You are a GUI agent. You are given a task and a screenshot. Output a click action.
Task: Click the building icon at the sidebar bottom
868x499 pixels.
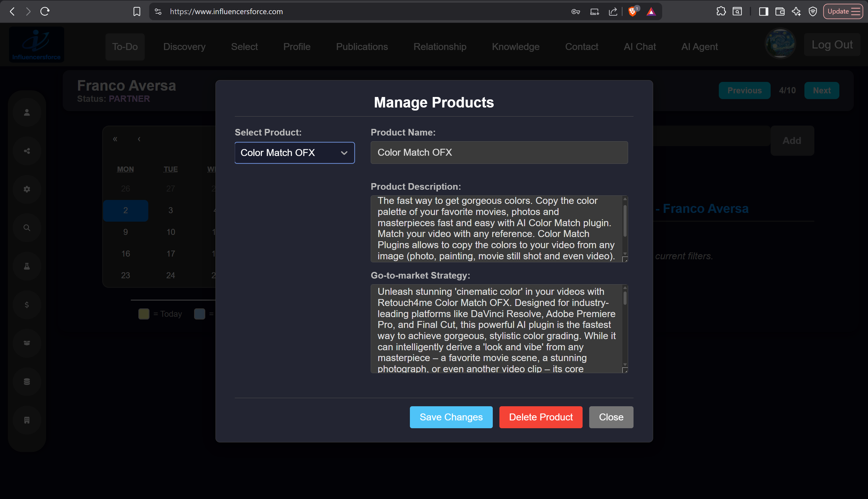pos(27,420)
